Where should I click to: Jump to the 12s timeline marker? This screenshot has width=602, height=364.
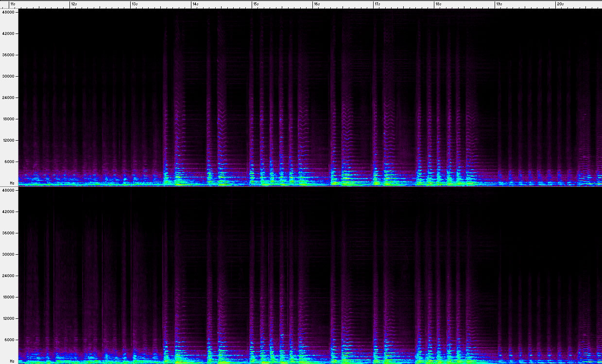click(x=73, y=4)
